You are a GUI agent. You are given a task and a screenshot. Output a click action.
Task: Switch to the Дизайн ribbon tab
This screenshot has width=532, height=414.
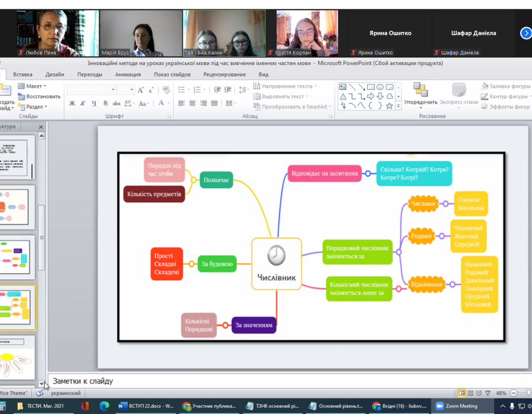[x=55, y=75]
